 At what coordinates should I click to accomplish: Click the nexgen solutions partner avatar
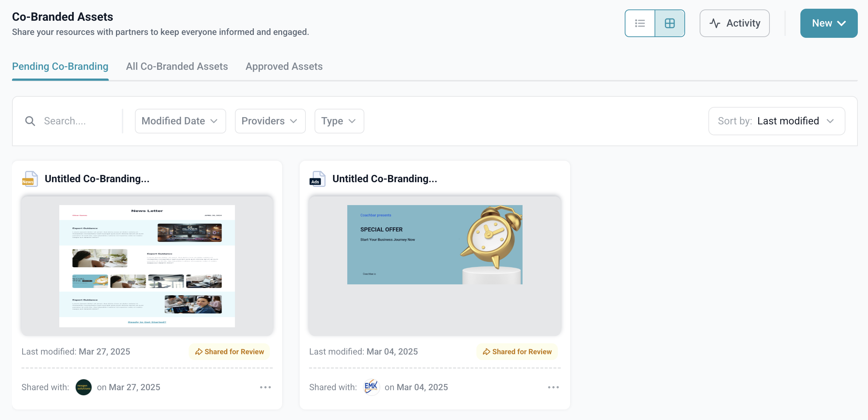[x=83, y=387]
